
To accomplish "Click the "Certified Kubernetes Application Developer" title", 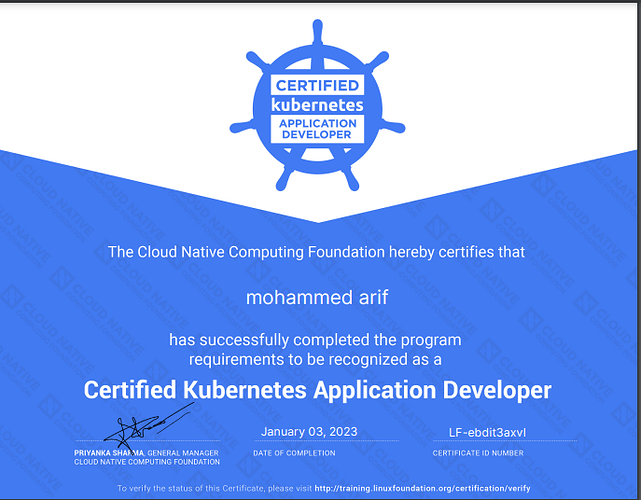I will 317,390.
